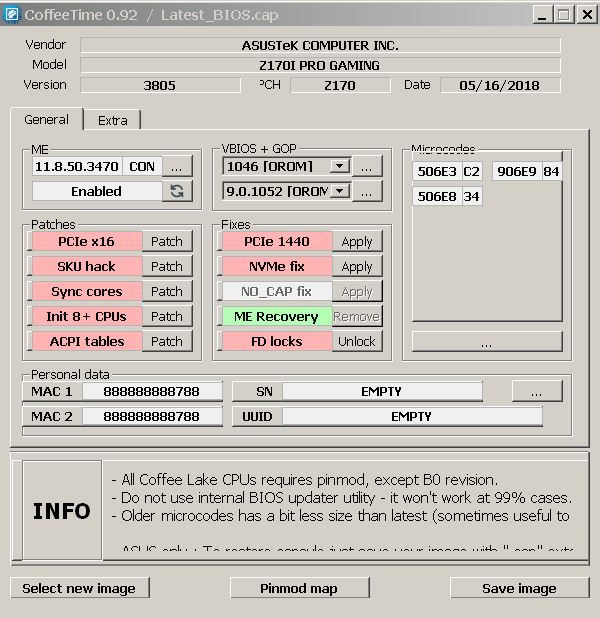
Task: Click the Vendor ASUSTeK COMPUTER INC. field
Action: click(x=320, y=45)
